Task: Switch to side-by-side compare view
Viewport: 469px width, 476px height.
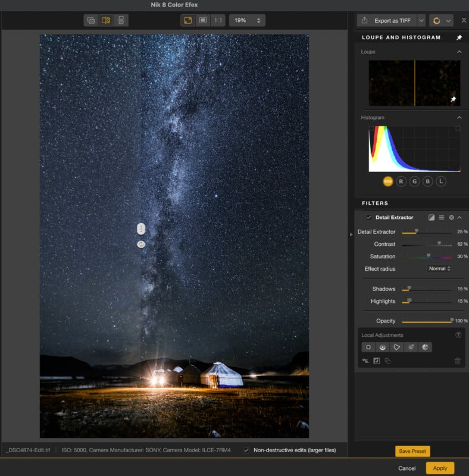Action: pos(121,20)
